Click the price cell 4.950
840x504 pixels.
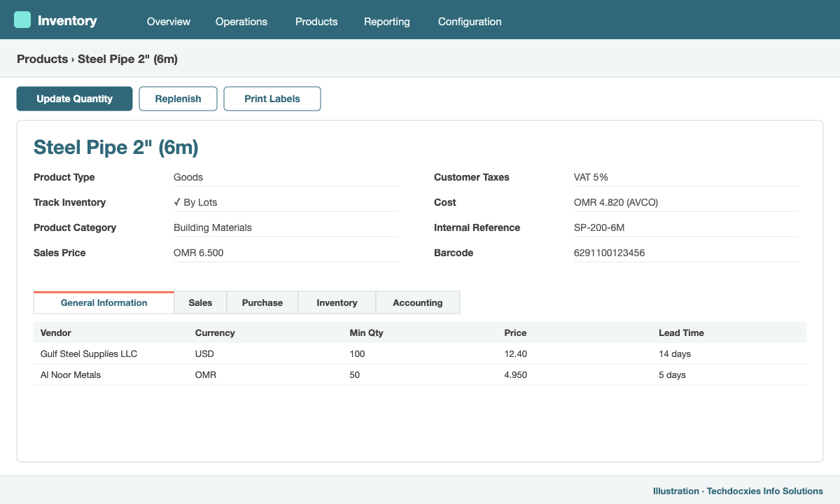516,374
